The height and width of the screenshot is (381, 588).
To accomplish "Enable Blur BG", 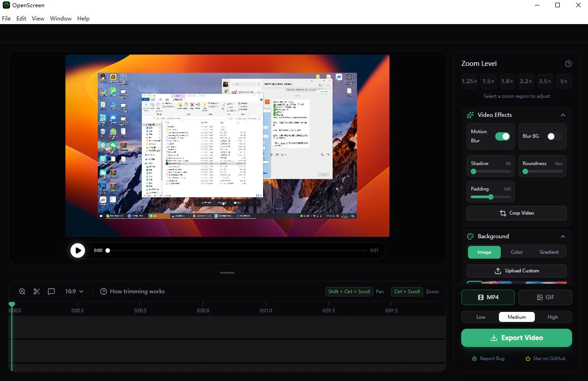I will (x=553, y=135).
